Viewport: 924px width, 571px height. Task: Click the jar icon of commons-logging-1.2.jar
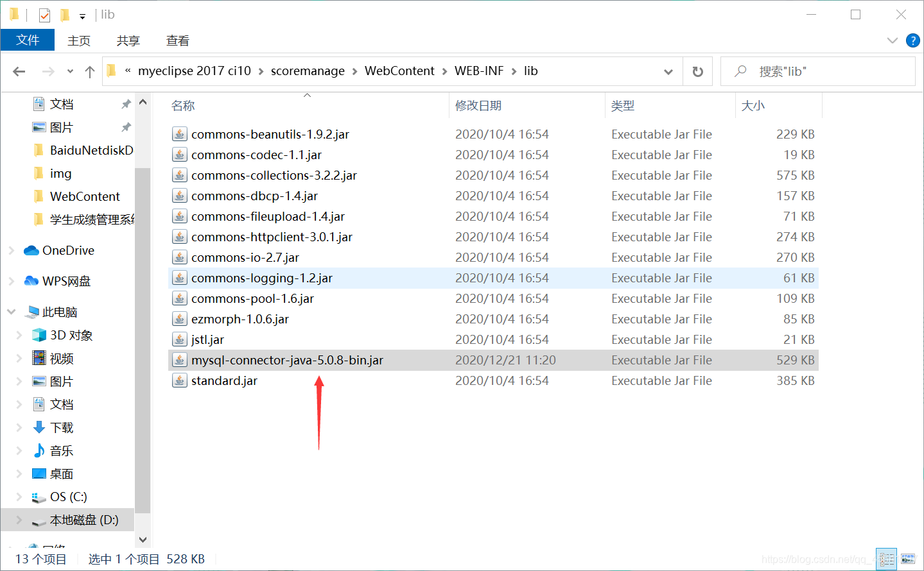point(180,278)
